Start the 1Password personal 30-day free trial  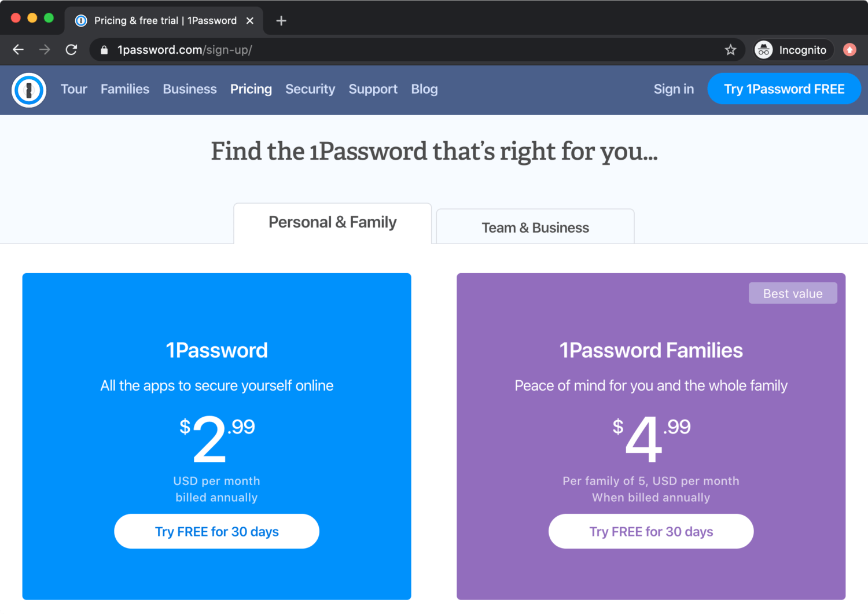click(216, 531)
